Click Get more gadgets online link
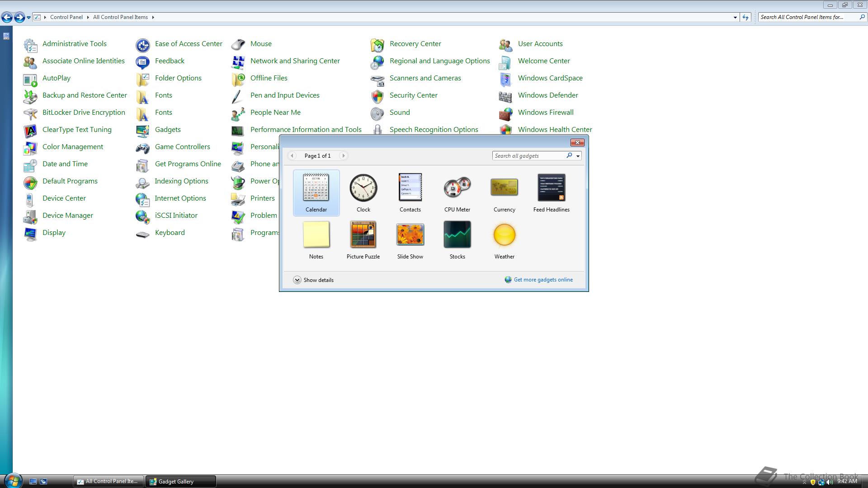Screen dimensions: 868x488 click(543, 280)
